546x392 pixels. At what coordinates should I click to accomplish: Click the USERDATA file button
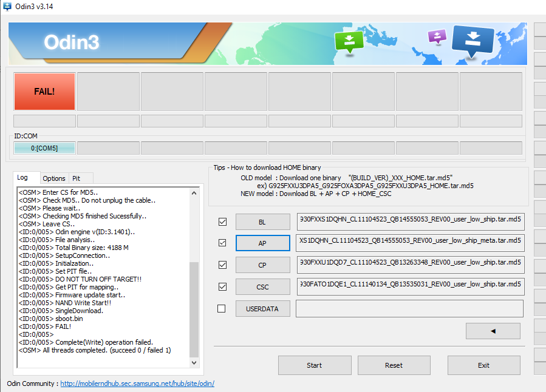point(263,309)
